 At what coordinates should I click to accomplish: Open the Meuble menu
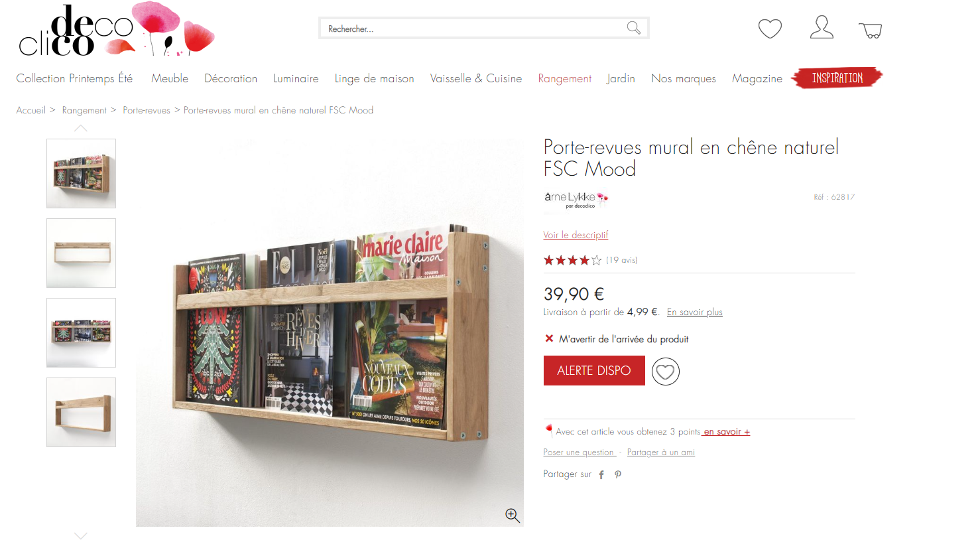(x=170, y=78)
